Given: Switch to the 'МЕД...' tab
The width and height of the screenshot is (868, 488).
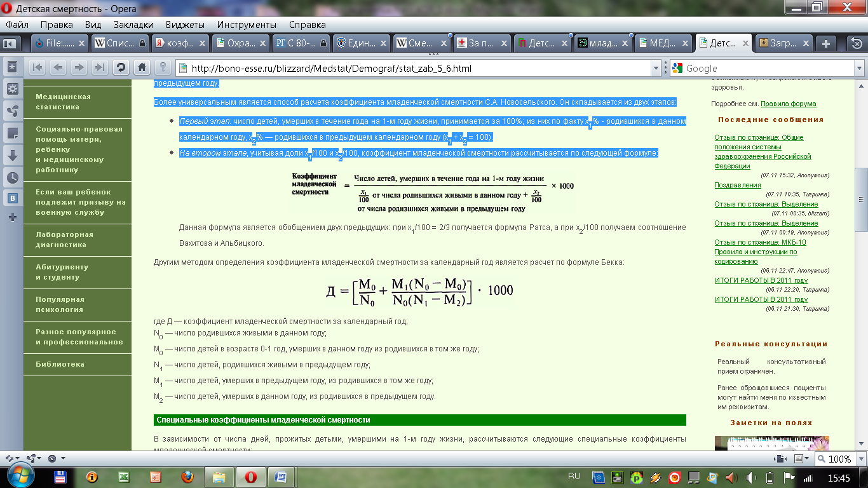Looking at the screenshot, I should pos(664,43).
